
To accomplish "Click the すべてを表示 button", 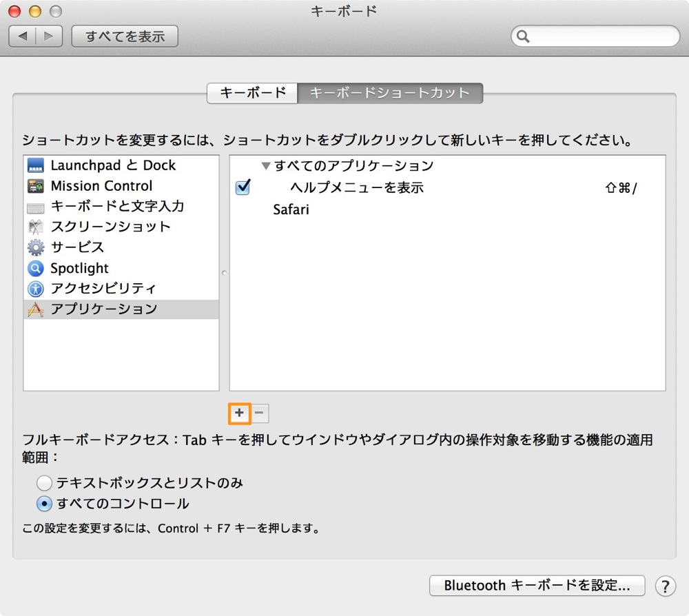I will [x=125, y=36].
